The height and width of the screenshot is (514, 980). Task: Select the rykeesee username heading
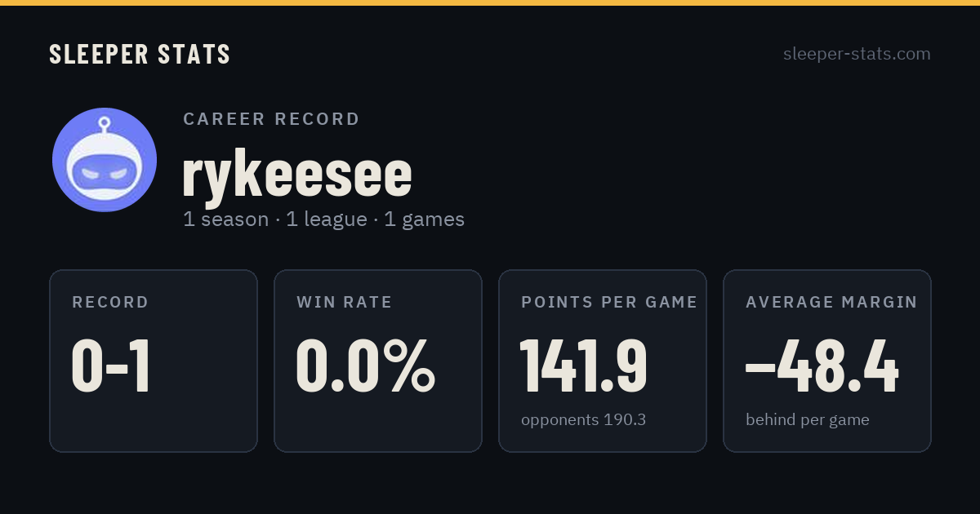297,174
